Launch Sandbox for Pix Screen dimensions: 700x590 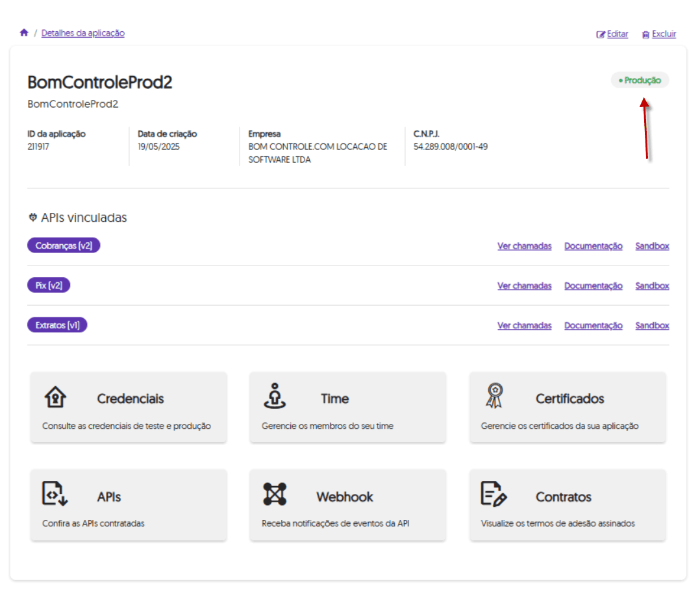[652, 286]
